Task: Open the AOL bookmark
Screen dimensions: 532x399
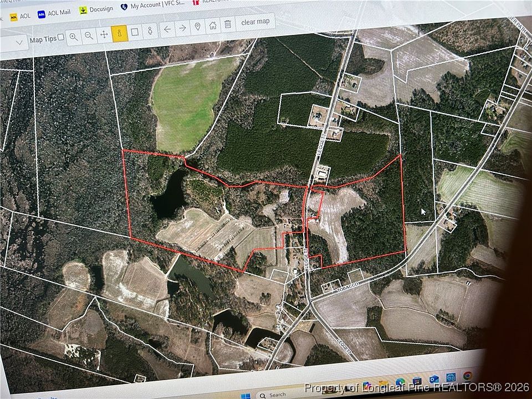Action: (x=20, y=17)
